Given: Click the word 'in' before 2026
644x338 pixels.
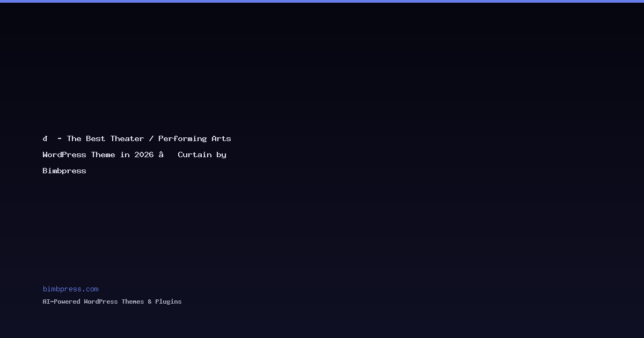Looking at the screenshot, I should point(125,155).
